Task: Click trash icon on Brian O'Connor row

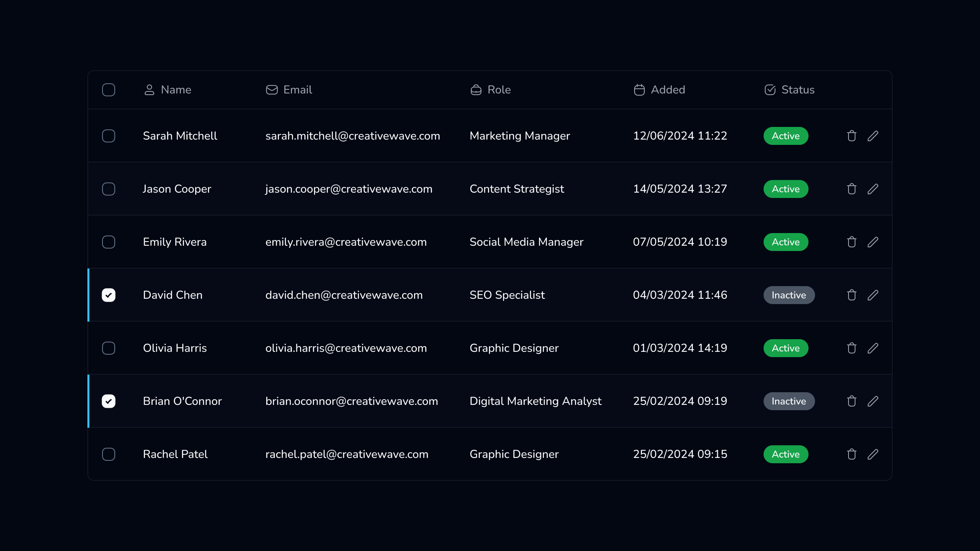Action: coord(851,401)
